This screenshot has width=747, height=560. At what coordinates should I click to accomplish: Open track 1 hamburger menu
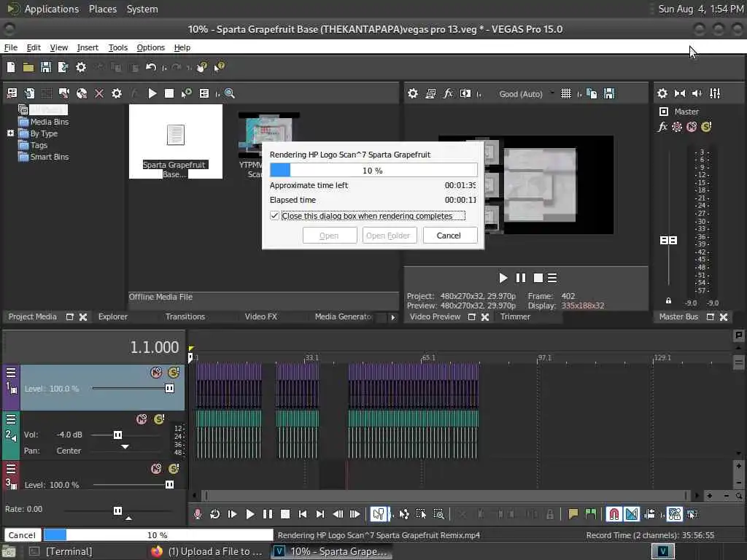(x=10, y=373)
